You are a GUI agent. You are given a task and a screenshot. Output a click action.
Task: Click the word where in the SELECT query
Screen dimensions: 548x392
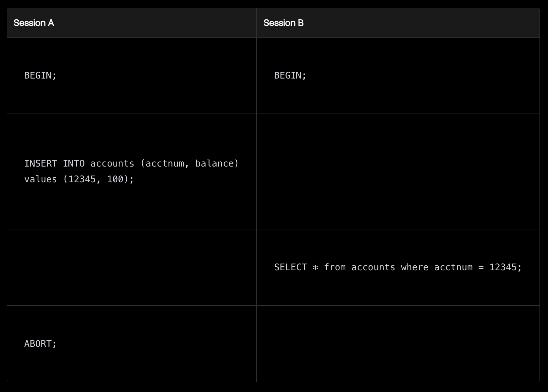pos(414,267)
